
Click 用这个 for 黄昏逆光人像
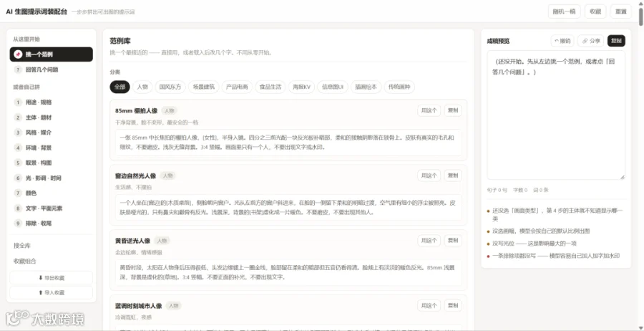(x=429, y=241)
